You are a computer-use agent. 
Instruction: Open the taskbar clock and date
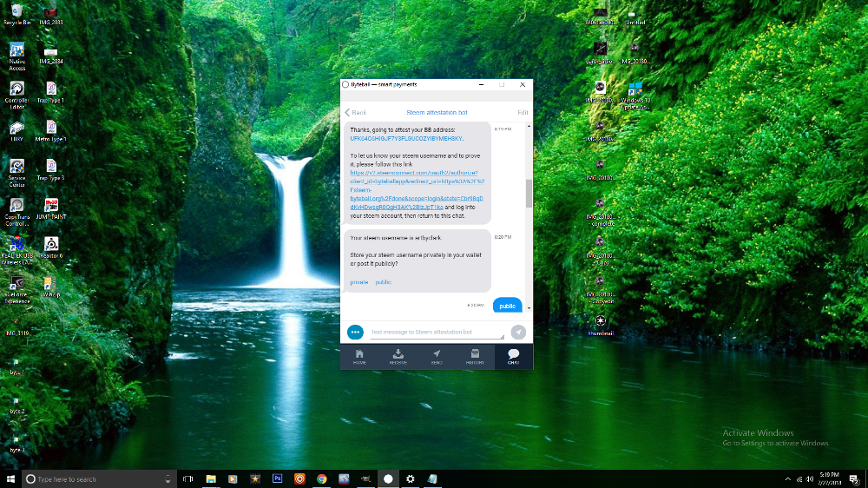(x=829, y=478)
